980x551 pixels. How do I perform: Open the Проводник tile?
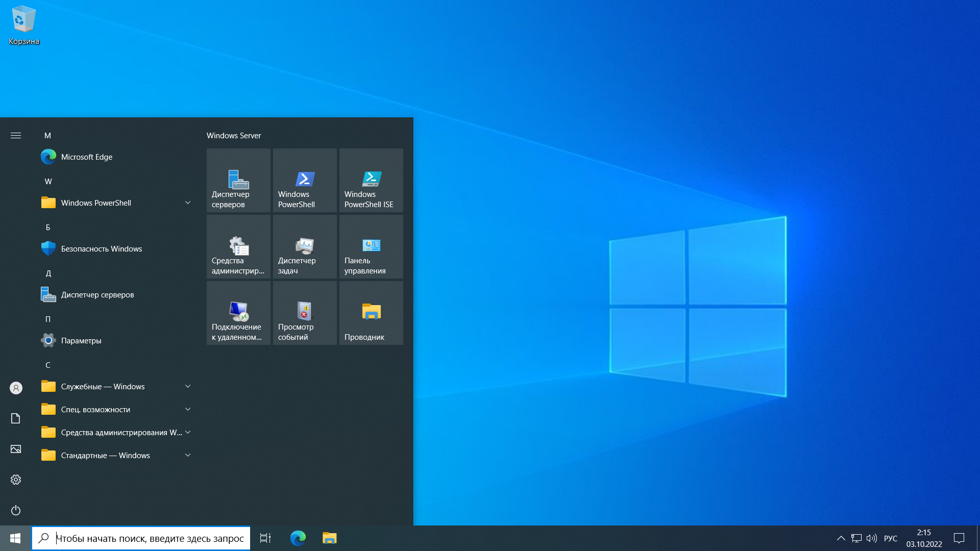[371, 313]
